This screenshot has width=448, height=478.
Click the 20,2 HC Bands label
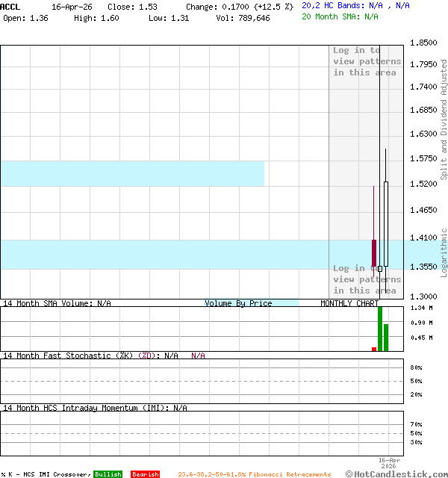pos(333,5)
